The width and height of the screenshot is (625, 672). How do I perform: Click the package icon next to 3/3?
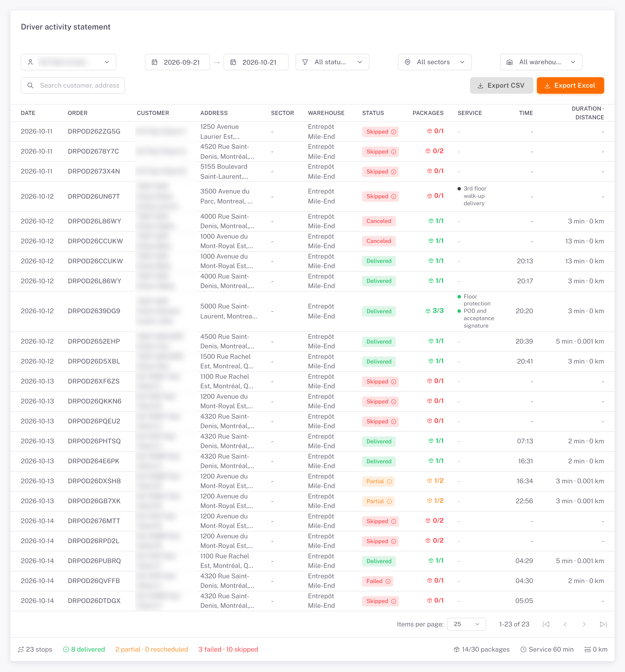(x=428, y=311)
